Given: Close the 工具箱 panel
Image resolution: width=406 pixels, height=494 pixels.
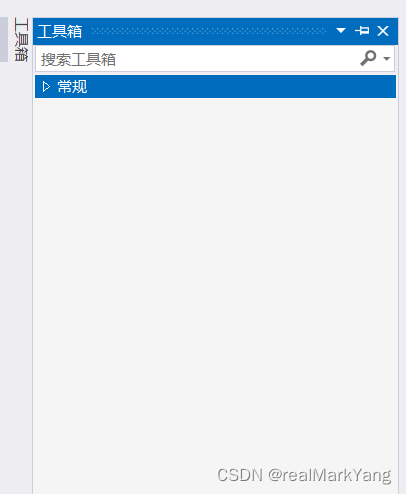Looking at the screenshot, I should [x=383, y=31].
